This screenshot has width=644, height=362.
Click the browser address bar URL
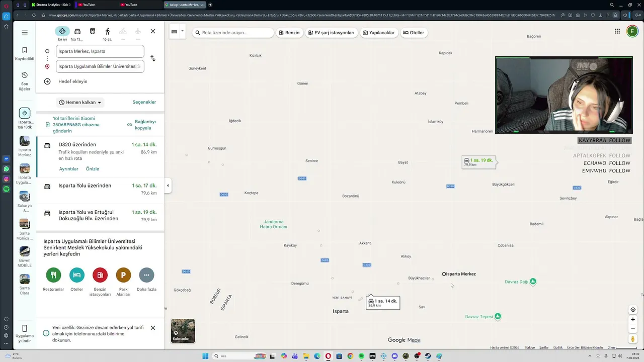click(x=302, y=15)
